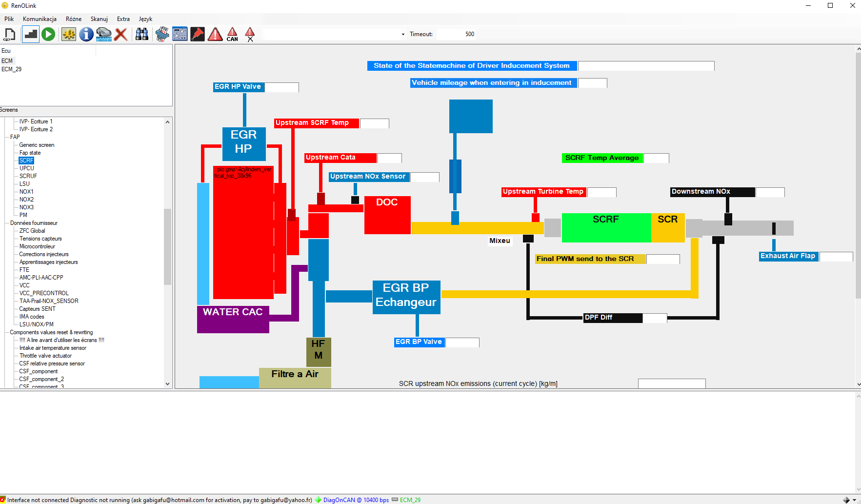Open search with the binoculars icon

coord(142,34)
